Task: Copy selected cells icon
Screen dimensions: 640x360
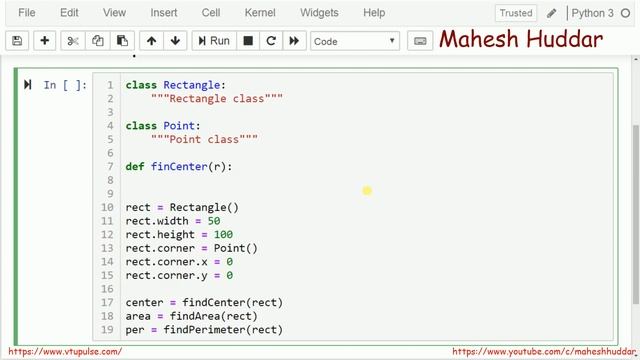Action: [x=97, y=41]
